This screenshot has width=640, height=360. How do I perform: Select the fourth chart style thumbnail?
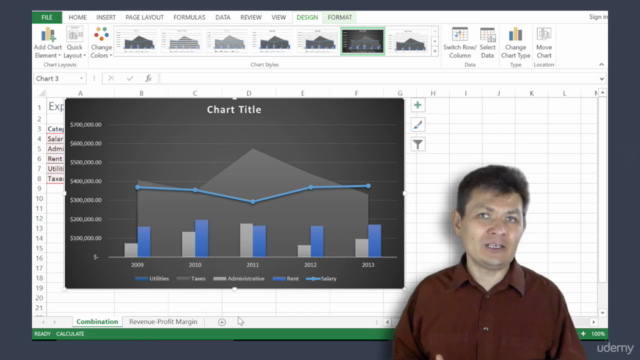(x=273, y=41)
